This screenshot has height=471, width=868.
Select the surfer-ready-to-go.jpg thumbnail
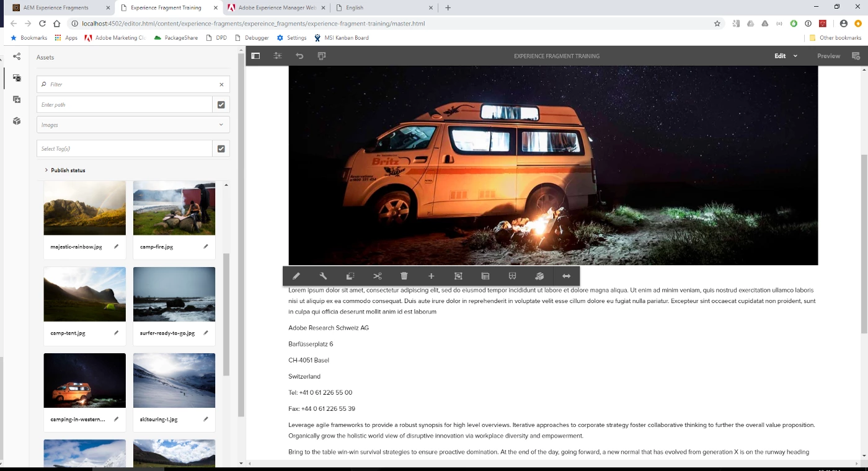coord(174,294)
